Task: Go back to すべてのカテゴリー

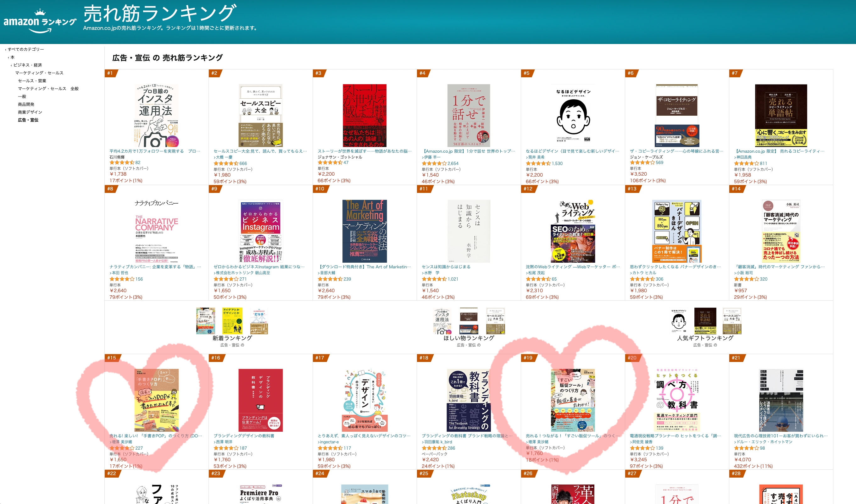Action: (26, 49)
